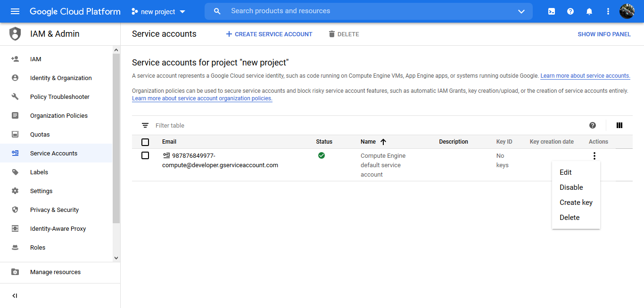Open the user account avatar
The height and width of the screenshot is (308, 644).
coord(627,11)
